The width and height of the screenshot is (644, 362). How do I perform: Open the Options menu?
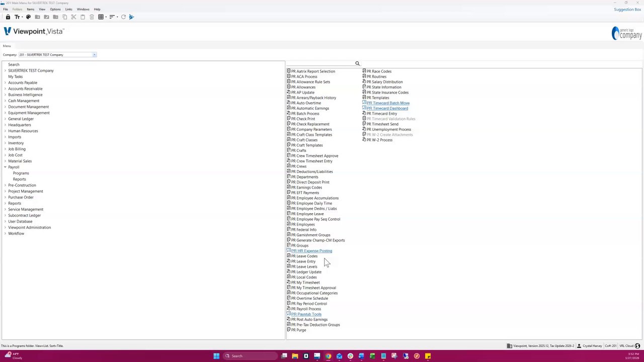(55, 9)
